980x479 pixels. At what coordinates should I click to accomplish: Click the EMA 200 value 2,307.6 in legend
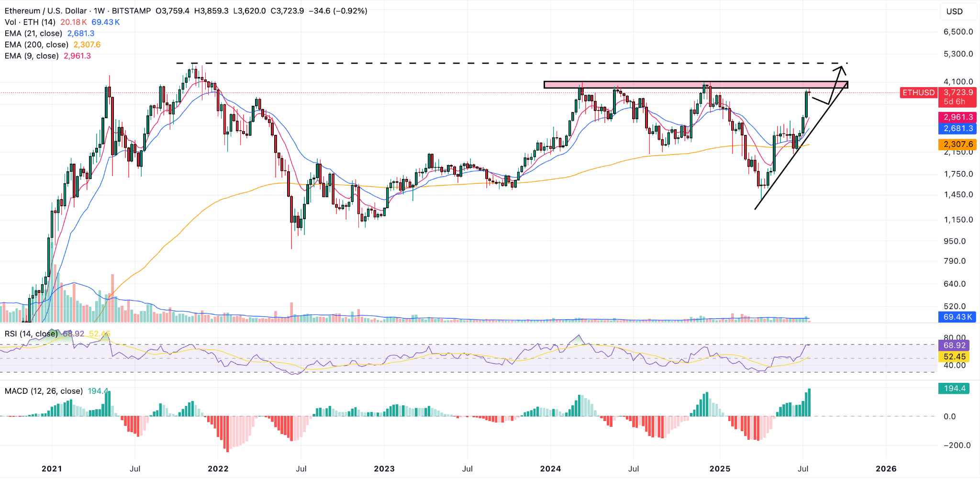tap(87, 45)
